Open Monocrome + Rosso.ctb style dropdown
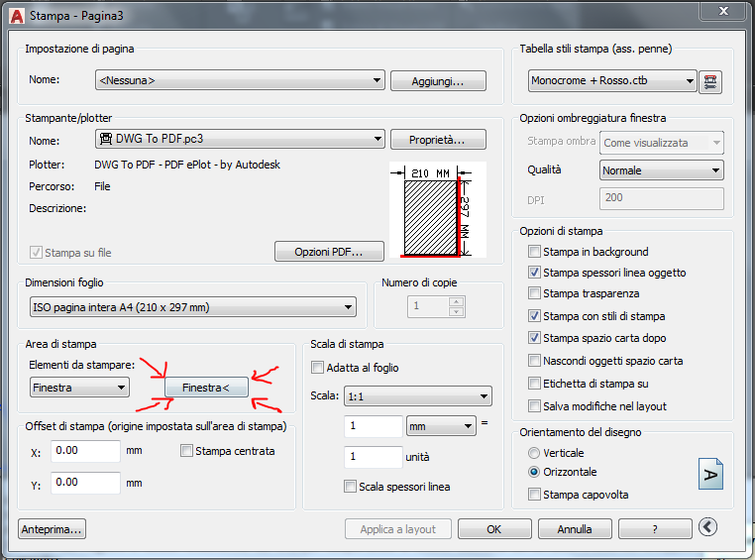 (612, 81)
